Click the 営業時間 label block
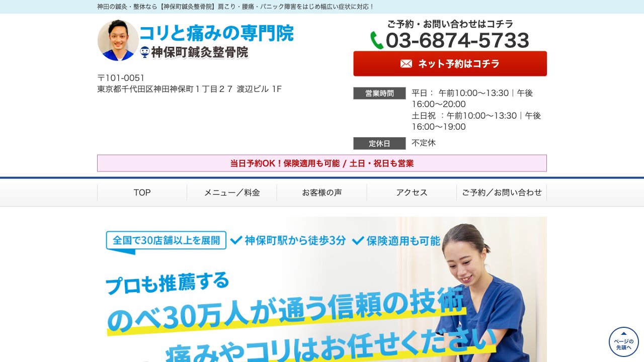Image resolution: width=644 pixels, height=362 pixels. [379, 93]
